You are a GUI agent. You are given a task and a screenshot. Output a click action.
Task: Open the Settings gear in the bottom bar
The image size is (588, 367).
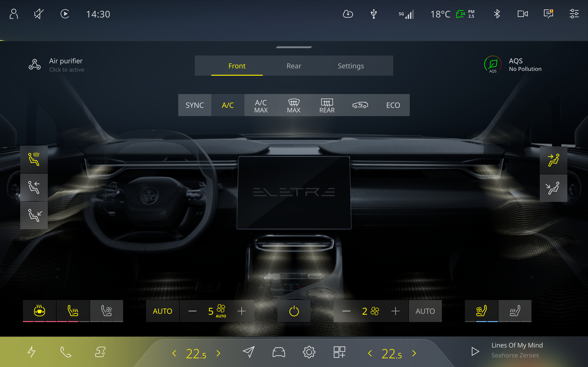pyautogui.click(x=309, y=352)
